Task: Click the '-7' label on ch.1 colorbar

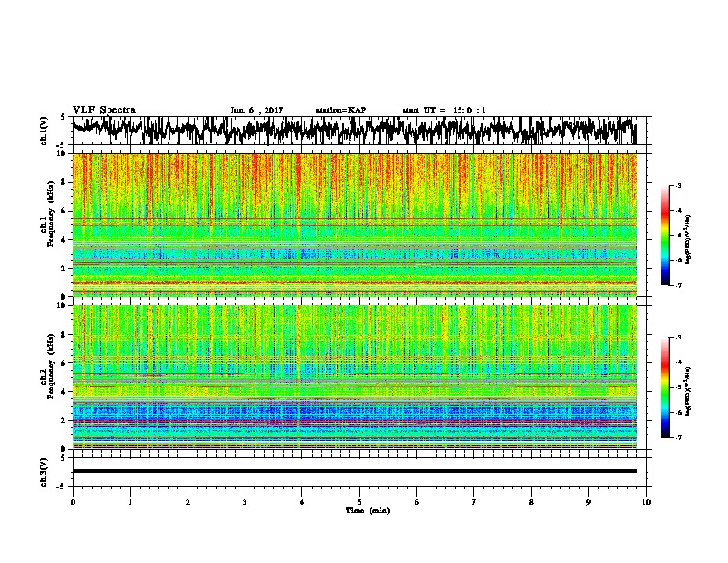Action: 677,285
